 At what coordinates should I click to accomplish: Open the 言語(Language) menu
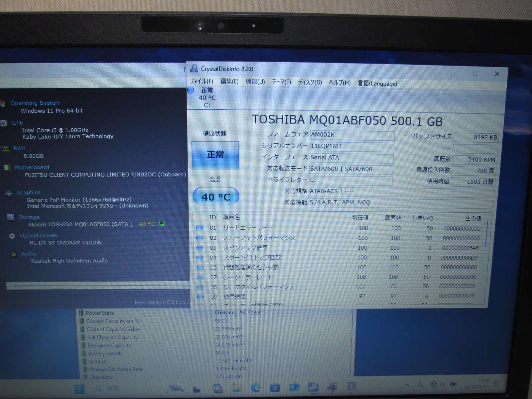coord(377,83)
